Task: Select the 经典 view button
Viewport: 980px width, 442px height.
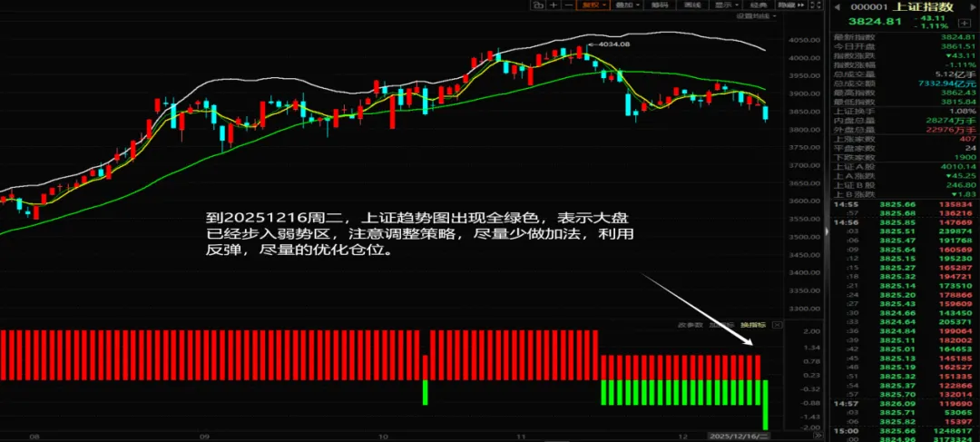Action: tap(759, 5)
